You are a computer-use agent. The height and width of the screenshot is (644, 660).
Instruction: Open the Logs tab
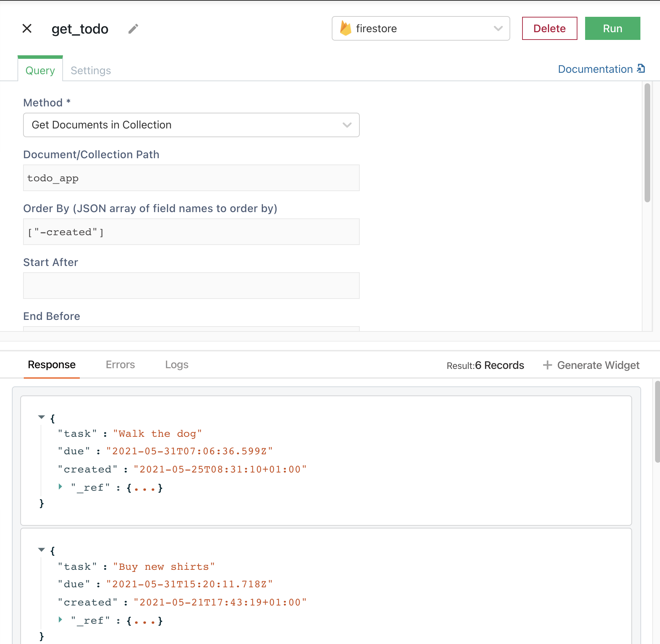coord(176,364)
